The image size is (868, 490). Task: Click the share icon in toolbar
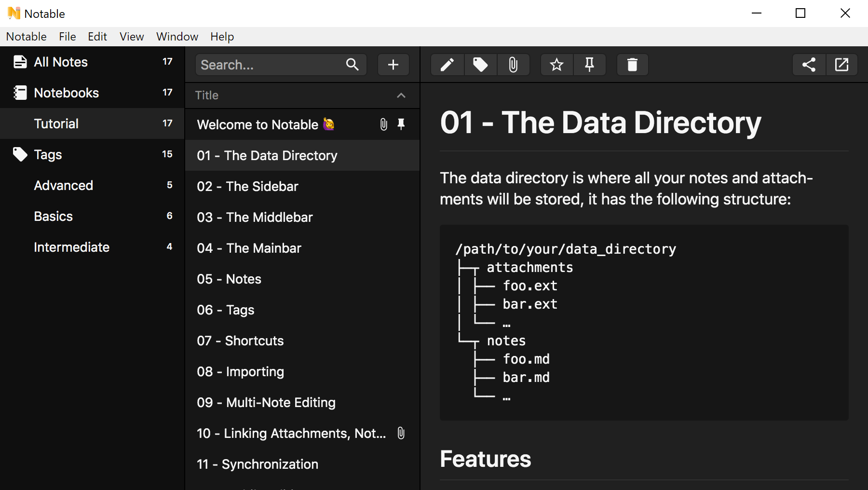tap(809, 65)
